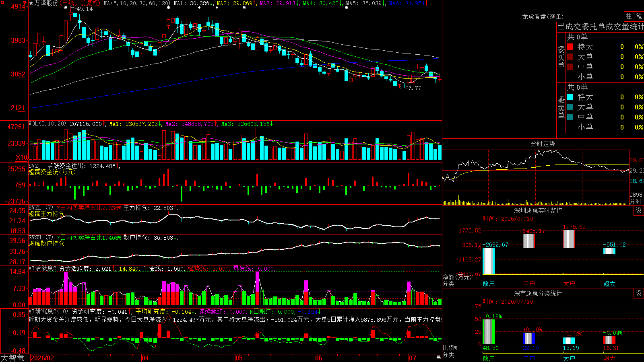Click 超大 category label in 深市超赢分类统计

pos(609,358)
